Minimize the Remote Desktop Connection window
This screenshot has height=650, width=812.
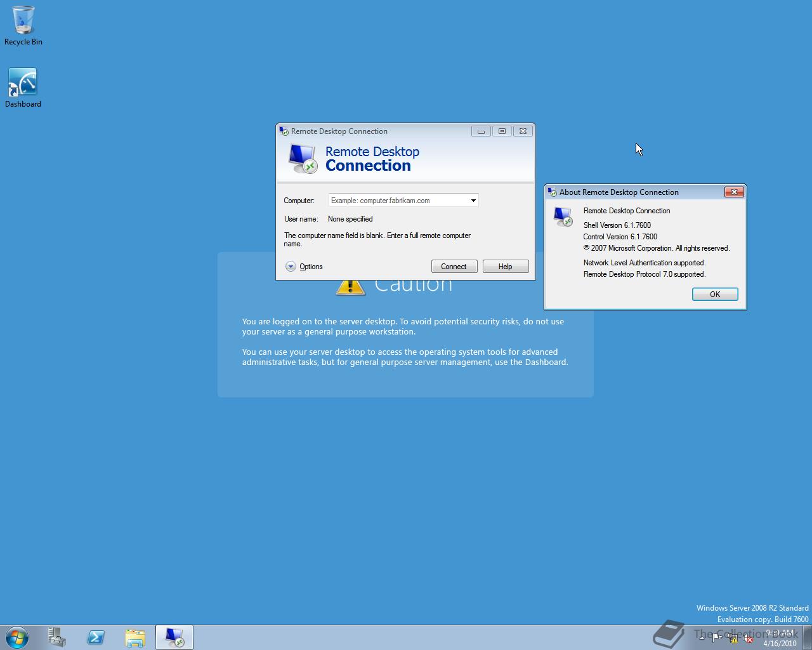click(481, 131)
